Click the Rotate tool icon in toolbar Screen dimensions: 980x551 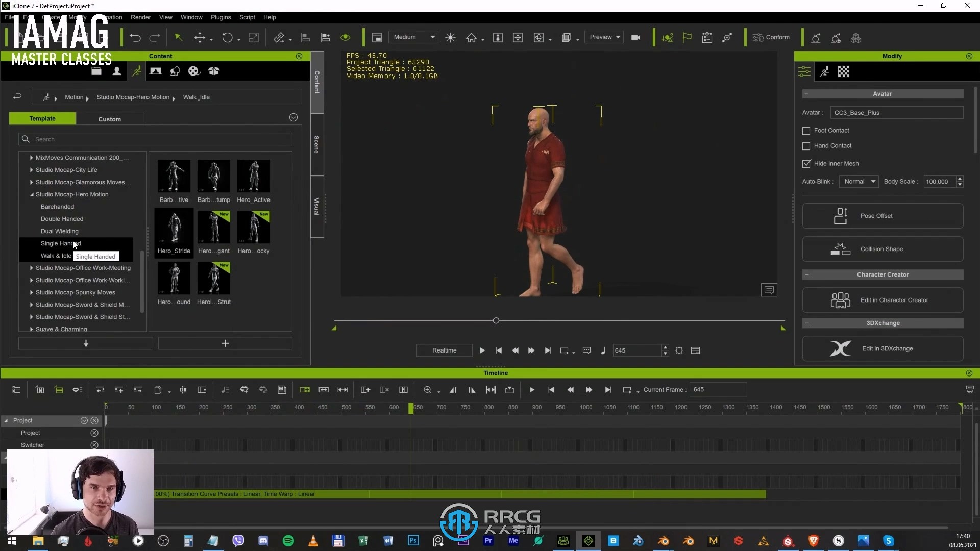pyautogui.click(x=227, y=37)
